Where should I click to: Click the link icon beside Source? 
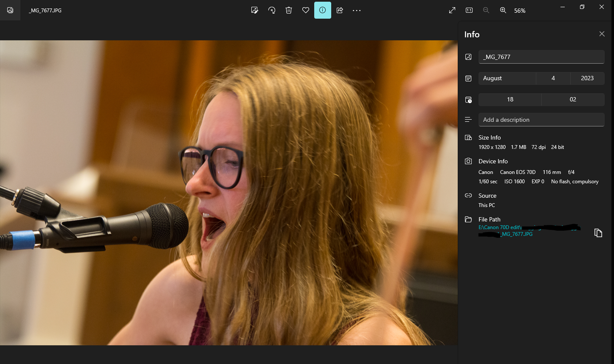468,196
